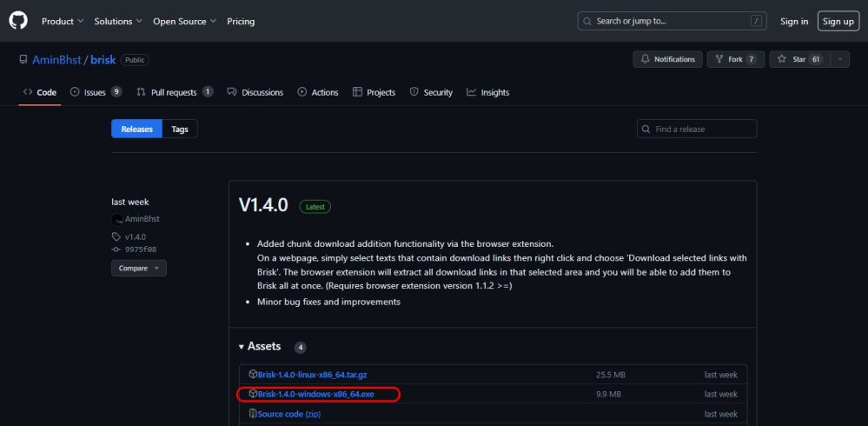The width and height of the screenshot is (868, 426).
Task: Click the 9.9 MB file size
Action: [608, 395]
